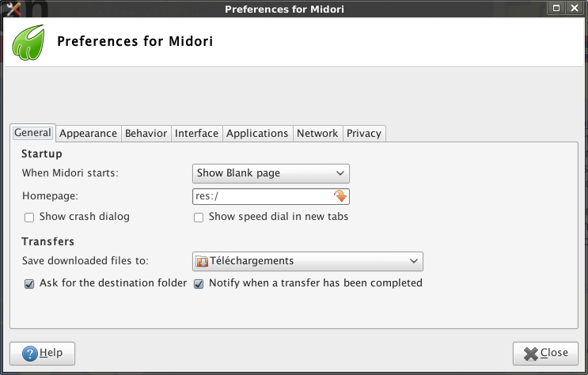Image resolution: width=588 pixels, height=375 pixels.
Task: Click into the Homepage text field
Action: [x=261, y=196]
